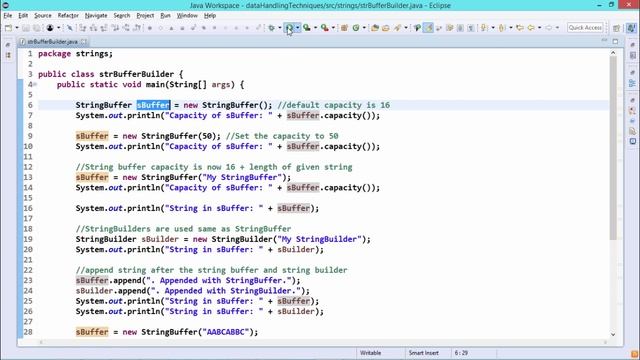Screen dimensions: 640x360
Task: Minimize the editor area
Action: tap(604, 41)
